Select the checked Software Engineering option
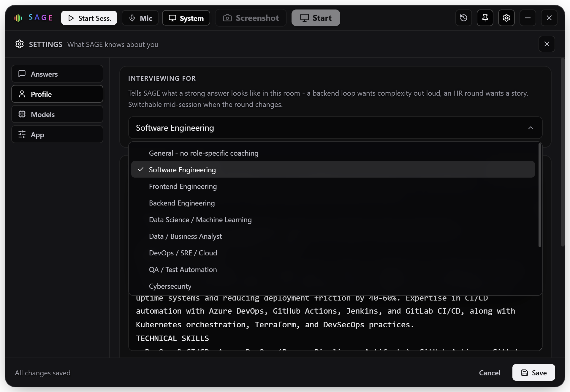This screenshot has width=570, height=392. click(x=333, y=170)
